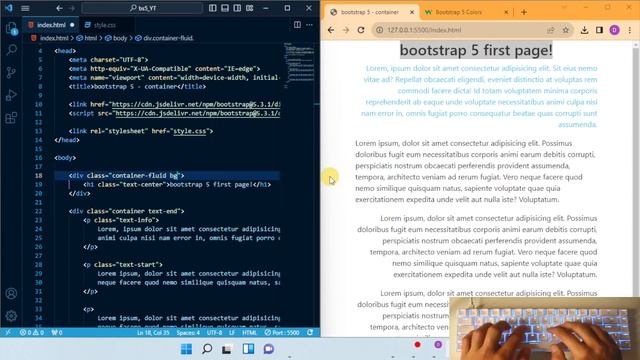Open the VS Code hamburger application menu

pos(25,8)
